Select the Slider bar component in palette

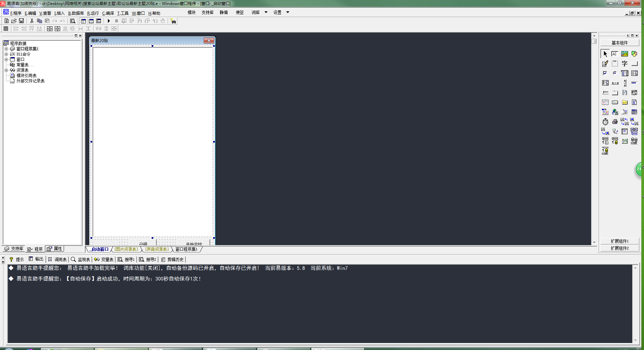tap(605, 93)
